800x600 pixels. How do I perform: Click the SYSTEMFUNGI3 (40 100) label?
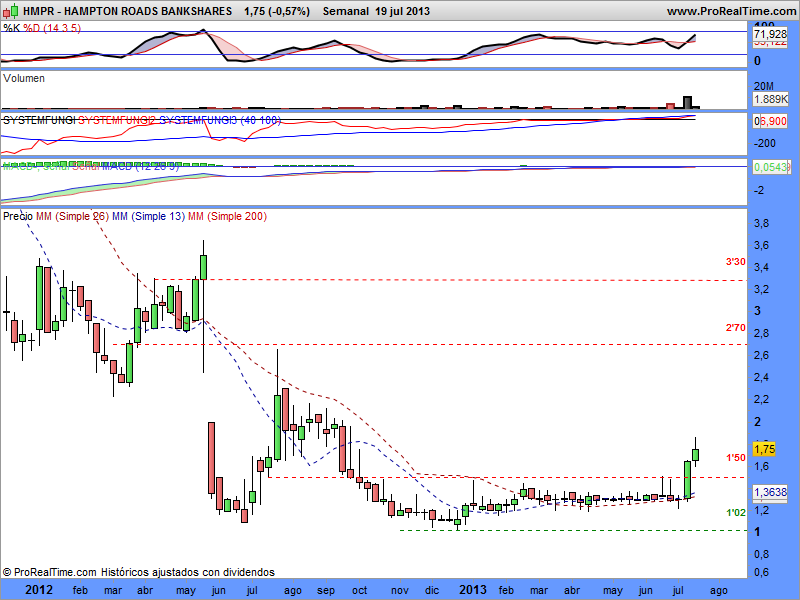(220, 120)
